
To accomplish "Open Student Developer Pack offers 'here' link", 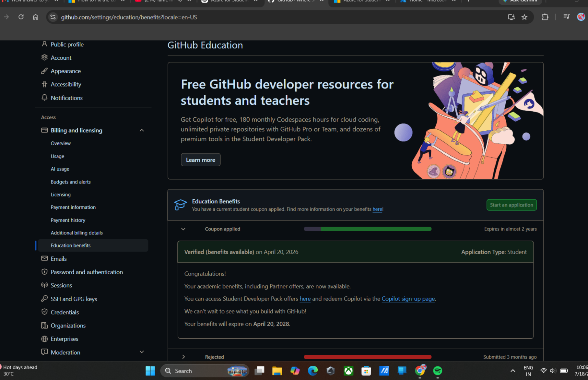I will click(305, 299).
